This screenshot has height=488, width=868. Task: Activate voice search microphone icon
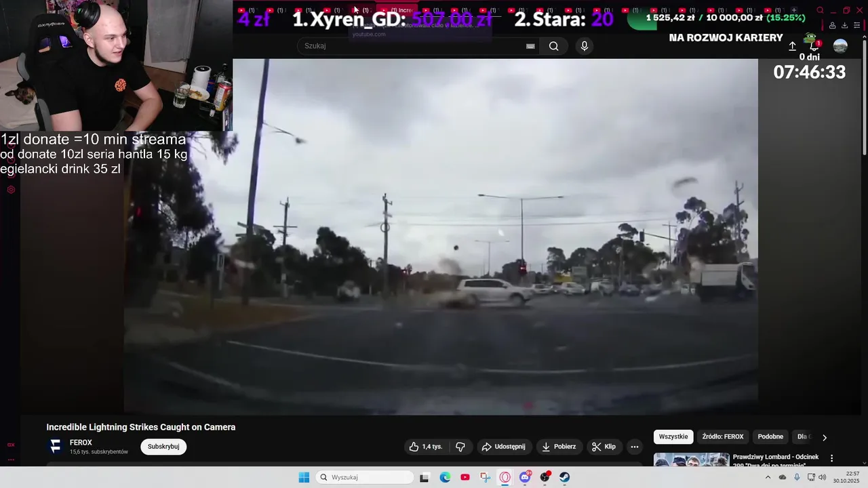(x=585, y=46)
